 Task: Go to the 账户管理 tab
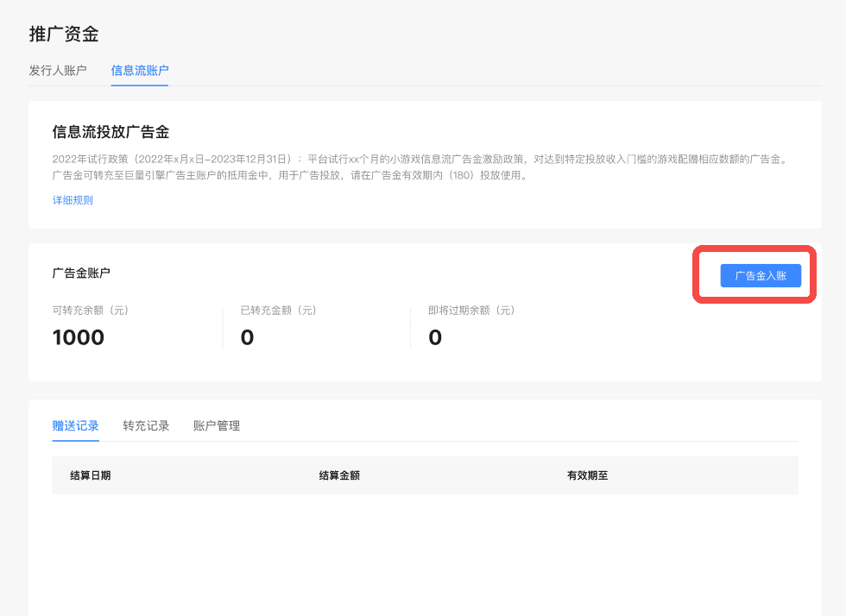[x=217, y=425]
